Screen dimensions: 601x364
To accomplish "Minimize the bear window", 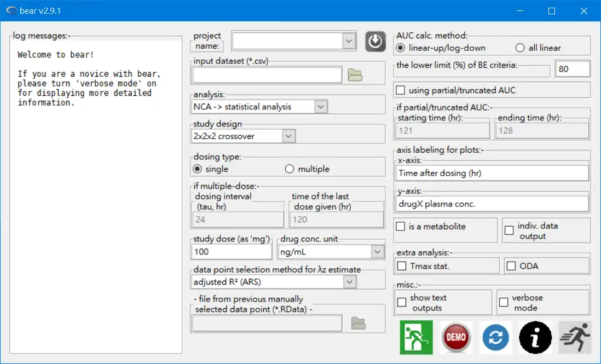I will click(x=520, y=11).
